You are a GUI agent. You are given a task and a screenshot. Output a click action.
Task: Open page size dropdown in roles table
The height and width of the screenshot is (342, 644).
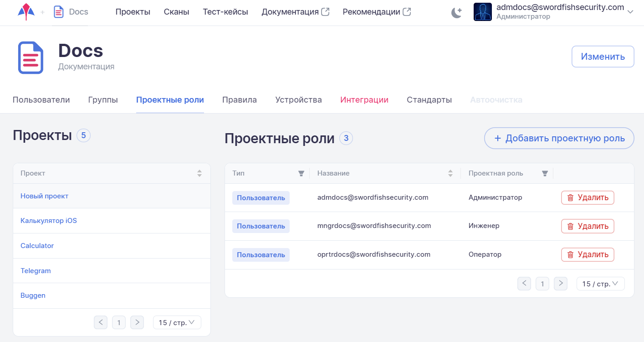600,284
